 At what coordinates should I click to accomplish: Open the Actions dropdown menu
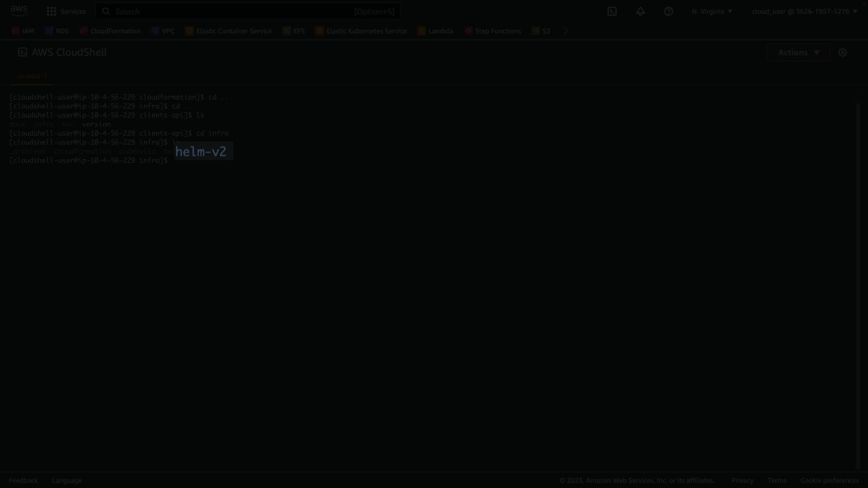click(x=798, y=52)
